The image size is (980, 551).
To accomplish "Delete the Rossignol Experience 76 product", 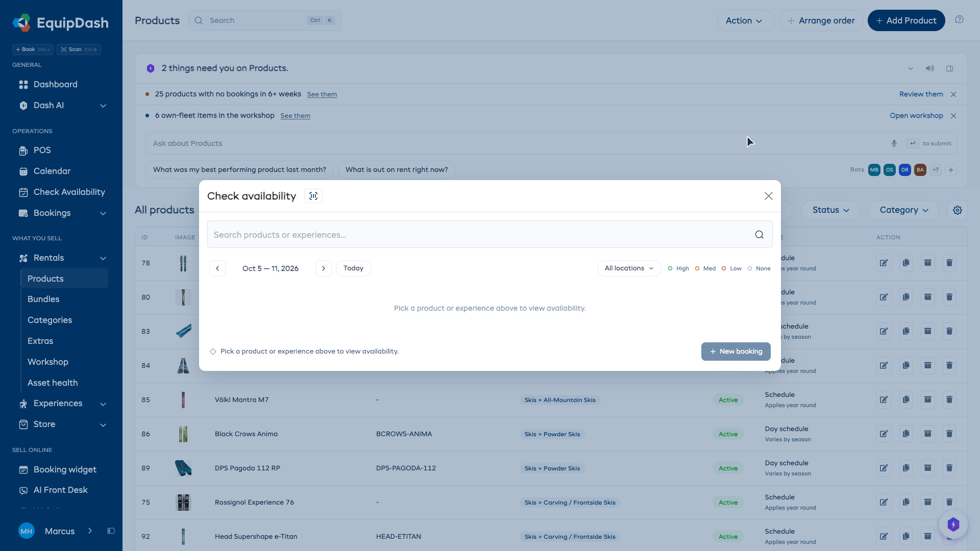I will [949, 503].
